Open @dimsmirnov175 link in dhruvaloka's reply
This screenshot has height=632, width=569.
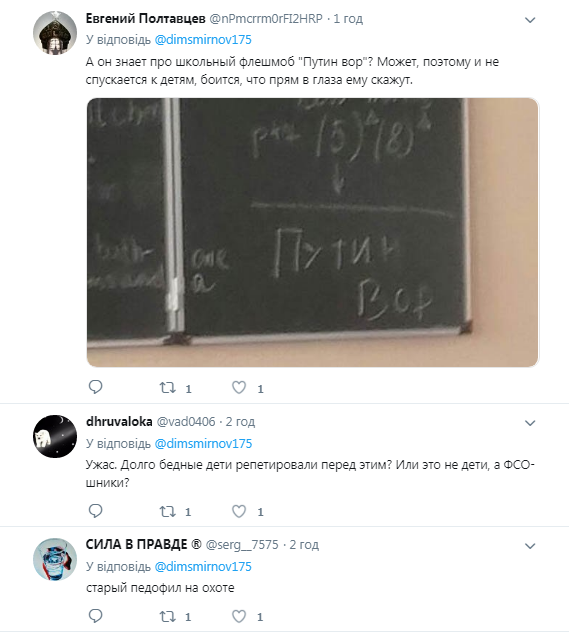203,443
